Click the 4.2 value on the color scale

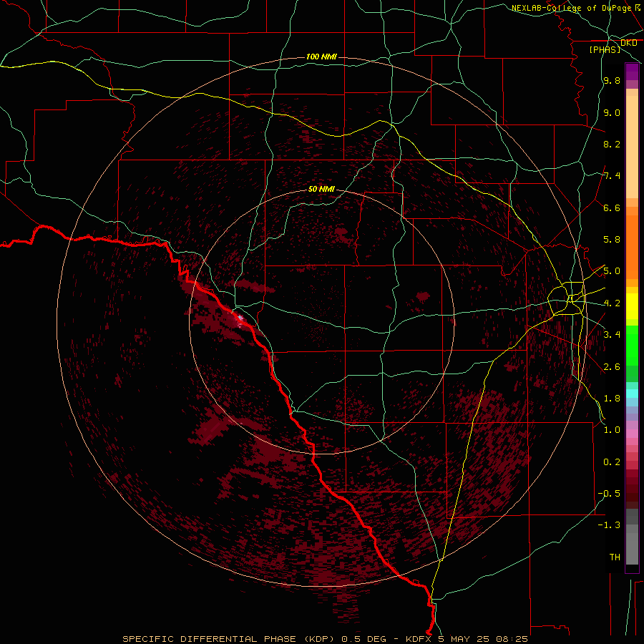click(x=612, y=303)
